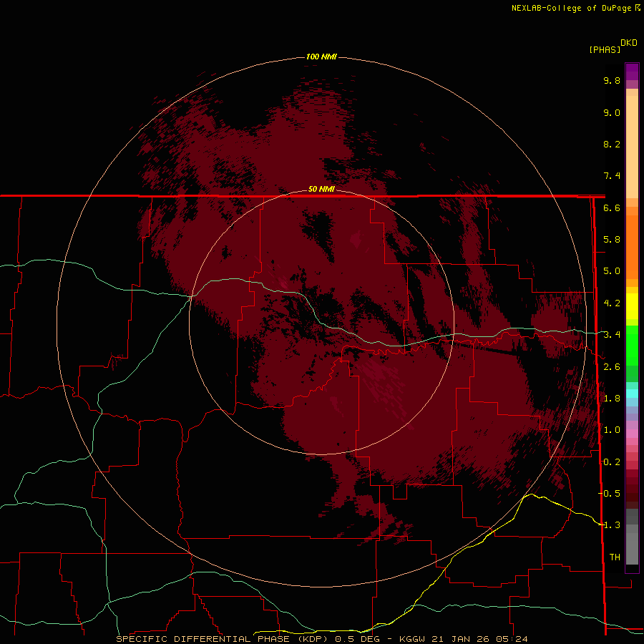Click the KGGW radar site identifier
Screen dimensions: 644x644
[x=412, y=639]
